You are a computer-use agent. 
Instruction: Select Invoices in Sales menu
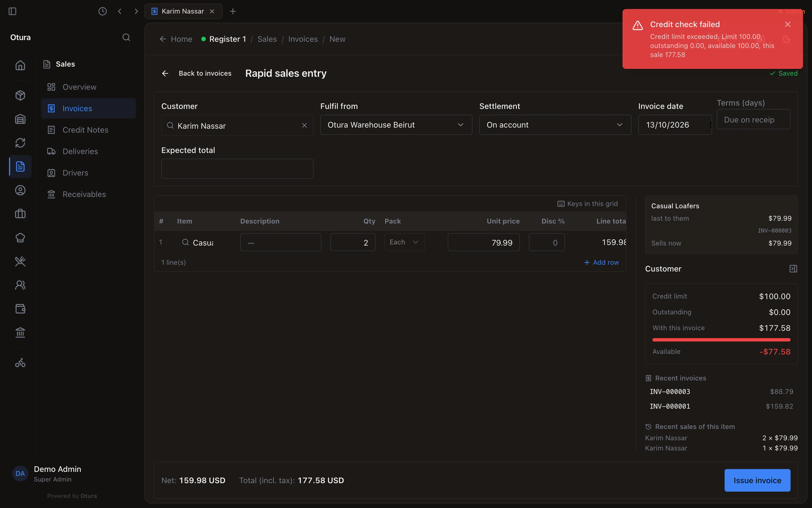coord(88,109)
